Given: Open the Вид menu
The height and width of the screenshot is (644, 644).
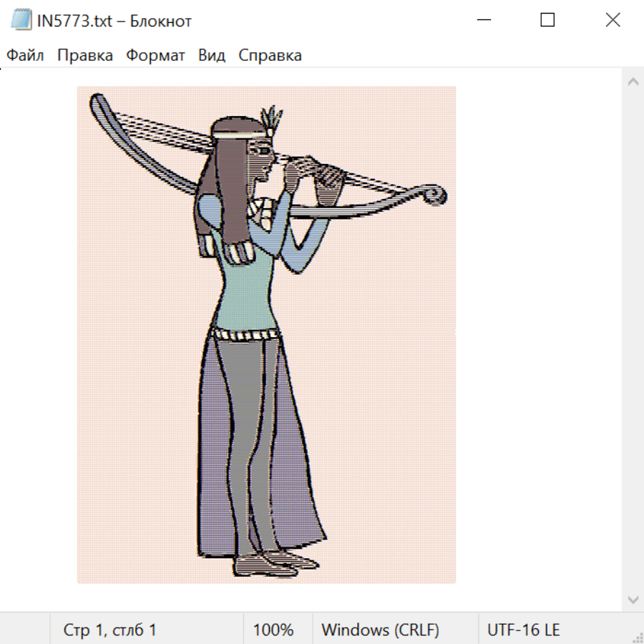Looking at the screenshot, I should click(x=212, y=56).
